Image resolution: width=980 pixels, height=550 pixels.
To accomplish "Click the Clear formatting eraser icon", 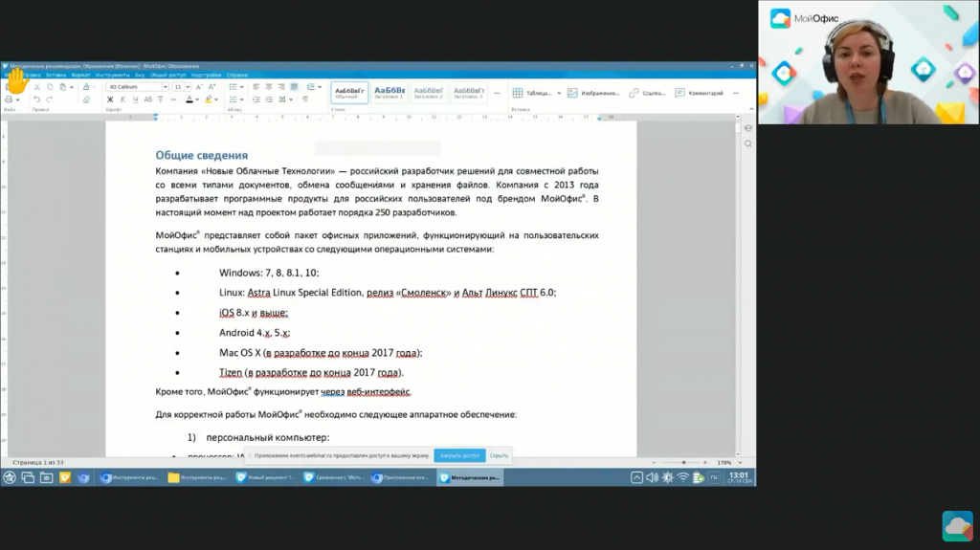I will [x=86, y=99].
